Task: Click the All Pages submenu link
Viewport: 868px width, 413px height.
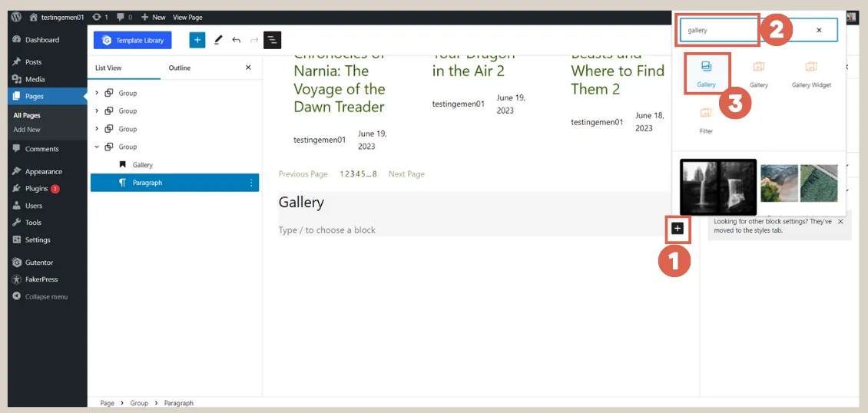Action: coord(27,116)
